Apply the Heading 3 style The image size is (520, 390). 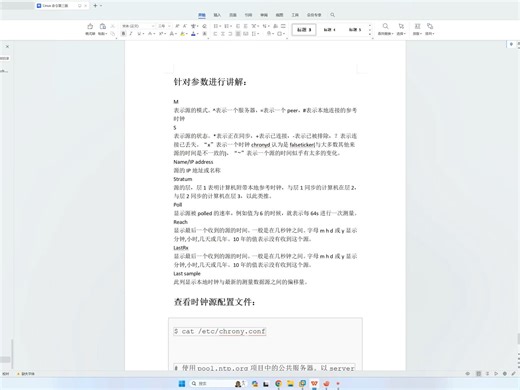pyautogui.click(x=304, y=30)
